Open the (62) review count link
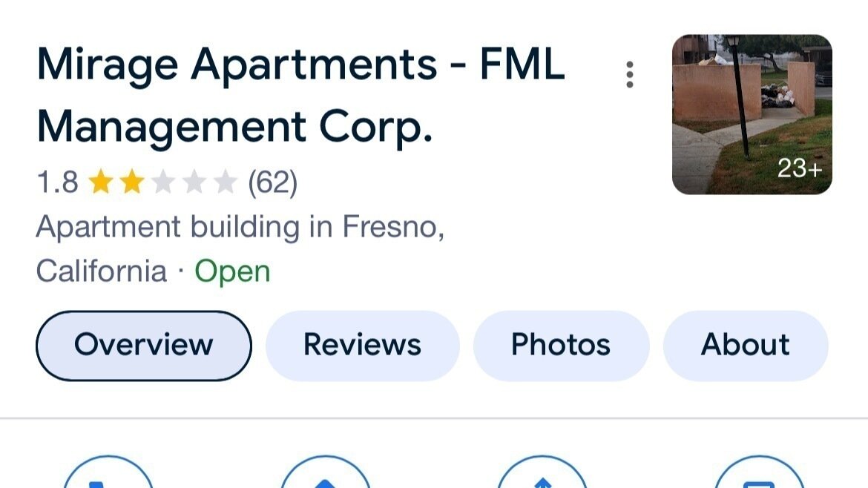 click(272, 182)
